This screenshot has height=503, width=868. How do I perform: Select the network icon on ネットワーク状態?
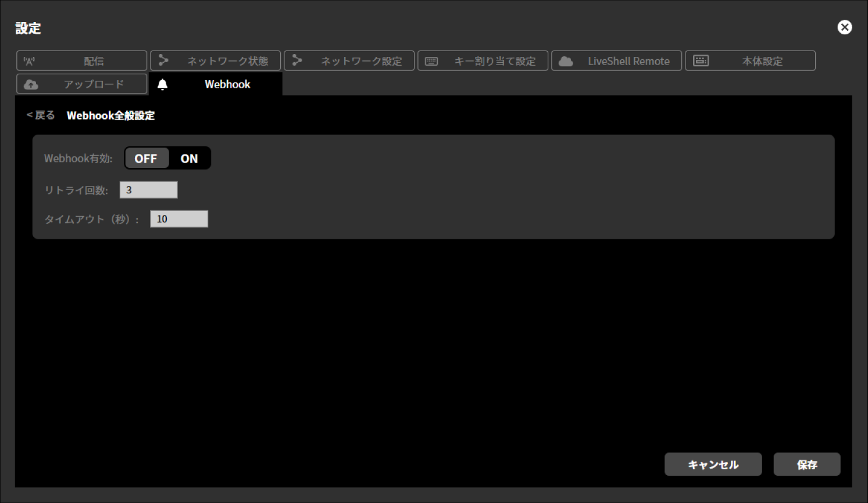pos(164,60)
